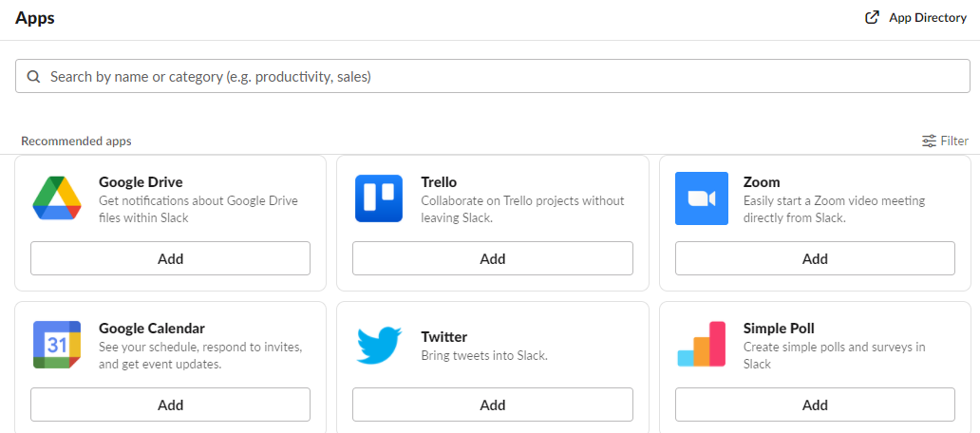This screenshot has width=980, height=433.
Task: Add the Trello app
Action: [x=493, y=258]
